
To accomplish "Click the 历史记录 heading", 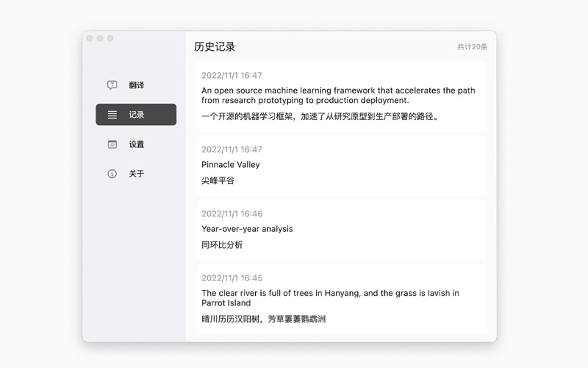I will (x=215, y=47).
